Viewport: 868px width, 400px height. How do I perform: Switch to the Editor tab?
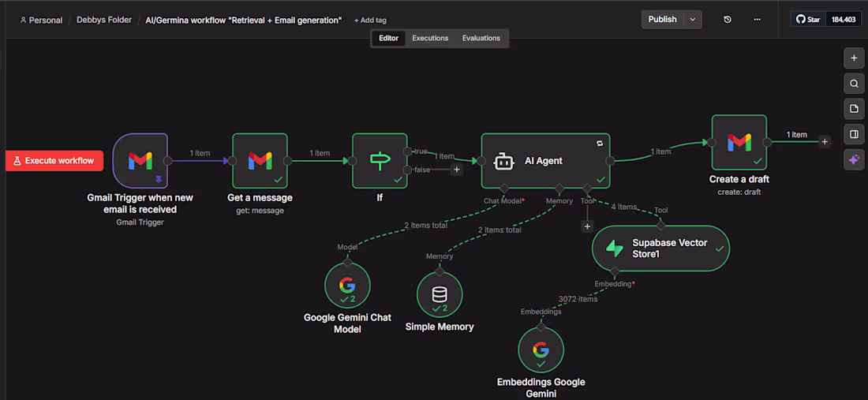pyautogui.click(x=388, y=38)
